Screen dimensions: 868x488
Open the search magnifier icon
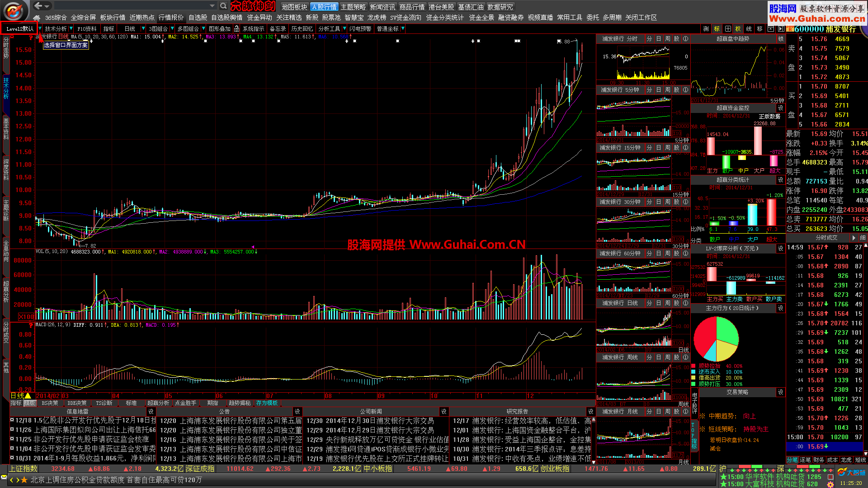click(223, 6)
